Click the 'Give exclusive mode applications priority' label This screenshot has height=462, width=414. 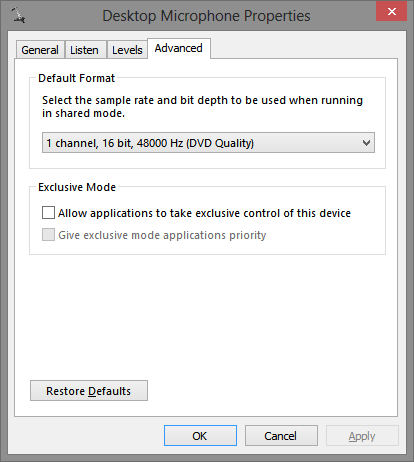tap(162, 235)
